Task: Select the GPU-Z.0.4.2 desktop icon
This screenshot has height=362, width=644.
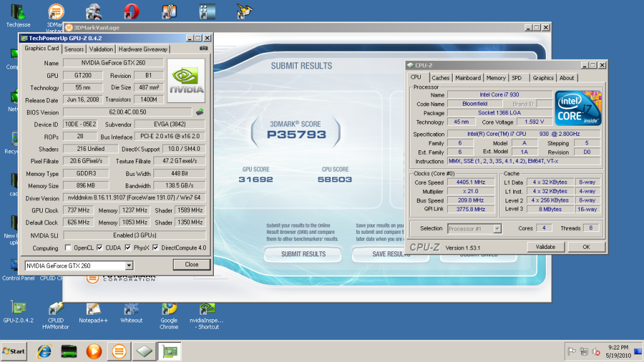Action: point(18,313)
